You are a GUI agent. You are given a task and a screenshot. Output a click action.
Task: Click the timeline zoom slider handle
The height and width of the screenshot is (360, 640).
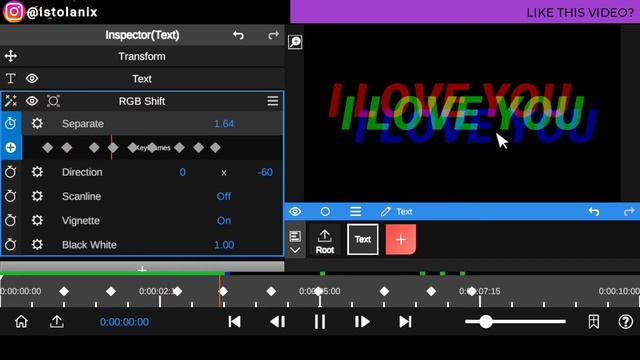pyautogui.click(x=486, y=322)
